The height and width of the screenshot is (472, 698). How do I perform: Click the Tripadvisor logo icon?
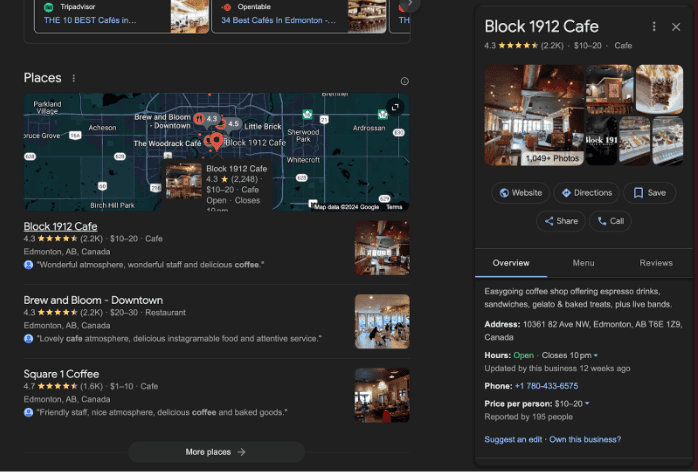point(49,7)
